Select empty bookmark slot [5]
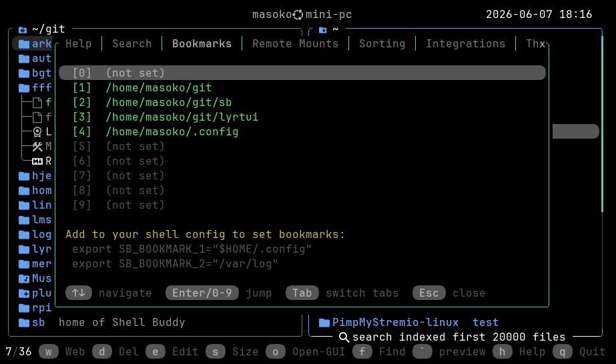 coord(118,146)
